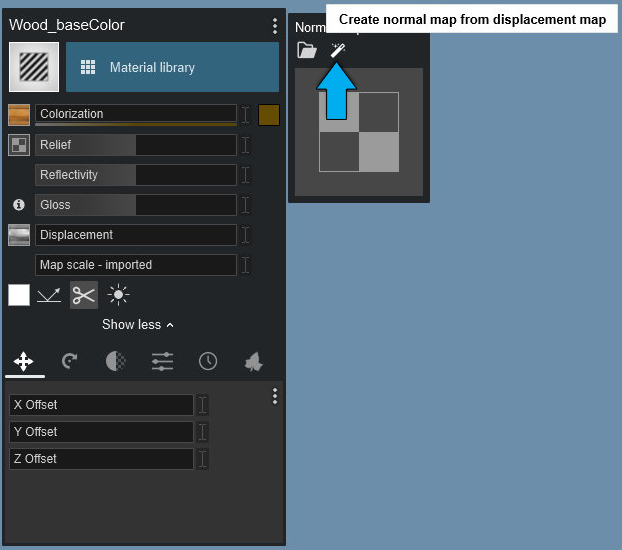Select the Foliage leaf tab
Screen dimensions: 622x550
point(254,362)
